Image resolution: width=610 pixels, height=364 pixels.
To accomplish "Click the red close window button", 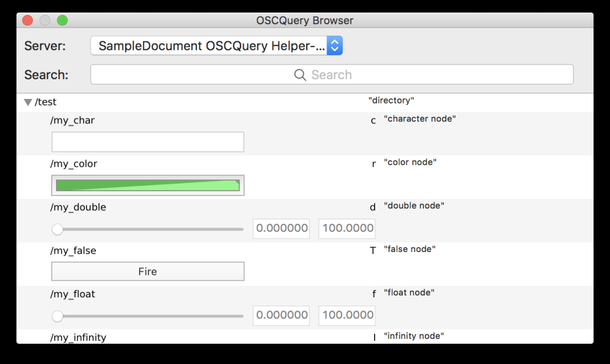I will tap(27, 21).
